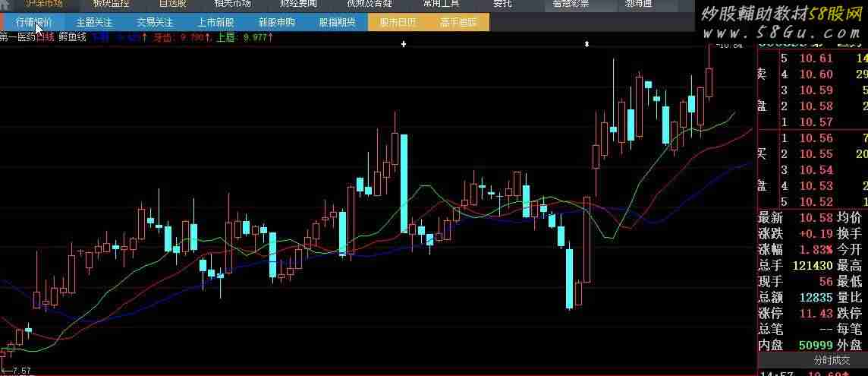Viewport: 868px width, 376px height.
Task: Open the 财经要闻 menu
Action: point(298,3)
